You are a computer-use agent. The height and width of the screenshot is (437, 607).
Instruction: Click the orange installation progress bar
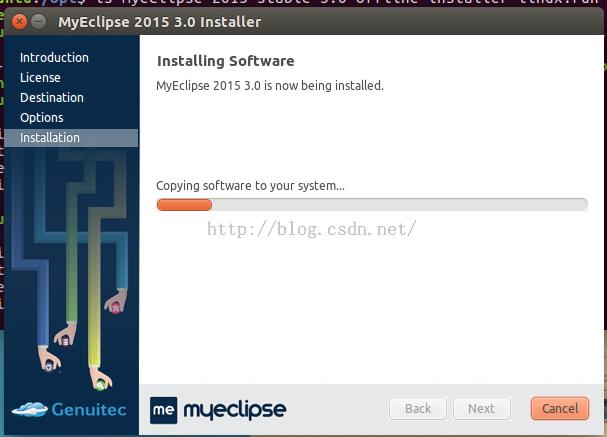click(x=184, y=205)
